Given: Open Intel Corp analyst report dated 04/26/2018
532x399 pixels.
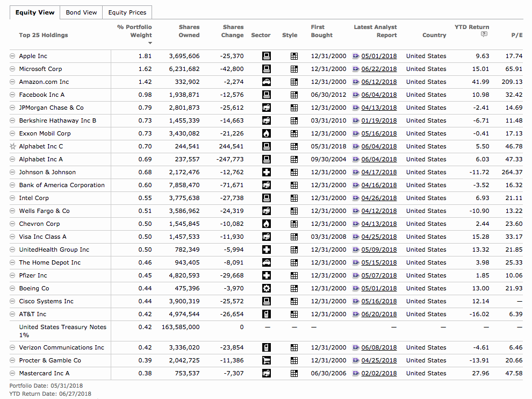Looking at the screenshot, I should coord(379,198).
